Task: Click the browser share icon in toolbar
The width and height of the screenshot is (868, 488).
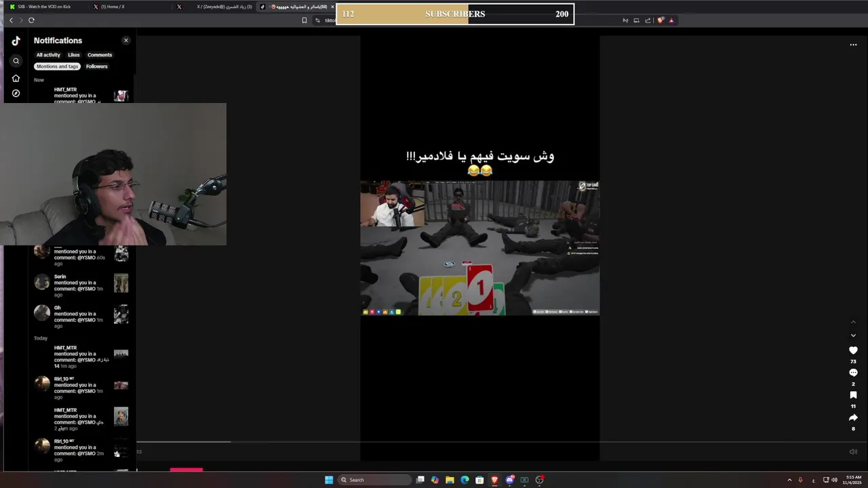Action: point(648,20)
